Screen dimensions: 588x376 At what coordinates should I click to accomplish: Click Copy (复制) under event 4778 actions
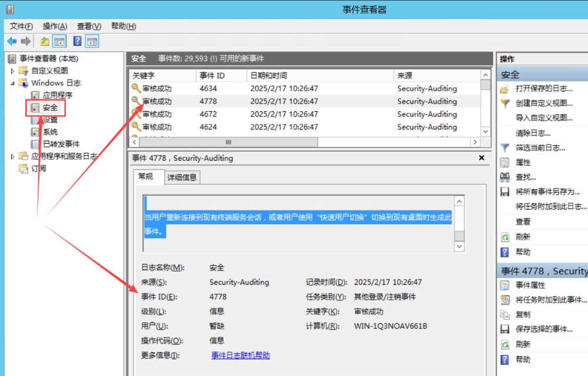(523, 314)
